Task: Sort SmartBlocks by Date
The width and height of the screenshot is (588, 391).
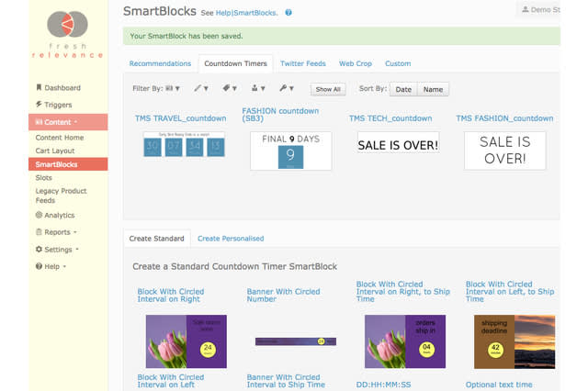Action: (x=403, y=90)
